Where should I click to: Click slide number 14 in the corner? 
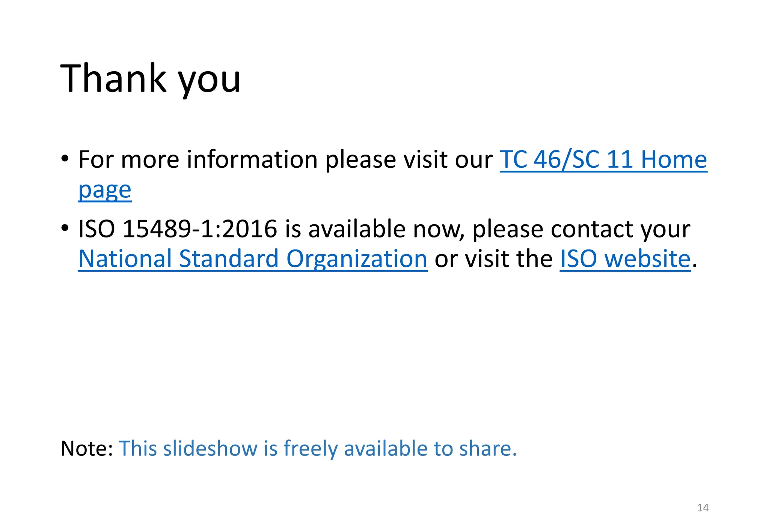703,508
